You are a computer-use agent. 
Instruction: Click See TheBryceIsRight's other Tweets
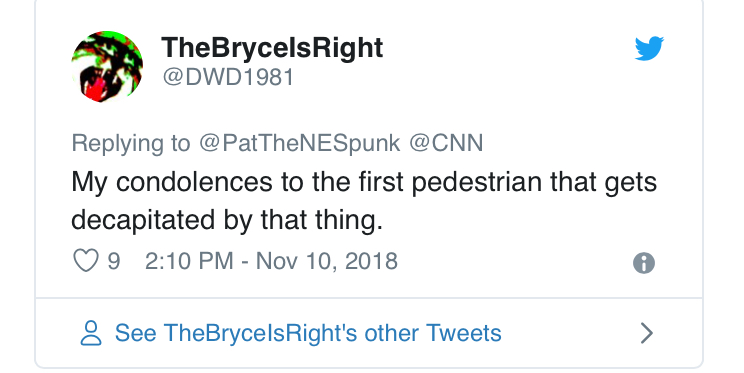(x=308, y=333)
